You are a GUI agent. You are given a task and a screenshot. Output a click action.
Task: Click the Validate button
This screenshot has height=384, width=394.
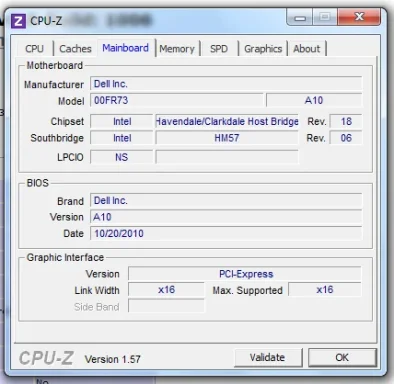click(x=268, y=358)
